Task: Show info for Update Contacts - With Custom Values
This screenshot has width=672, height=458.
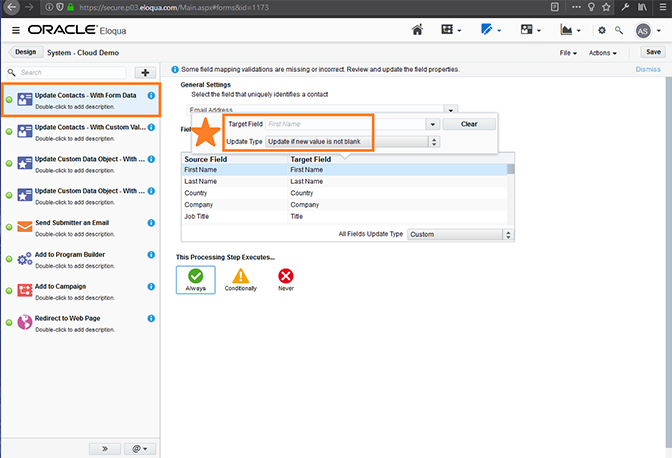Action: 151,127
